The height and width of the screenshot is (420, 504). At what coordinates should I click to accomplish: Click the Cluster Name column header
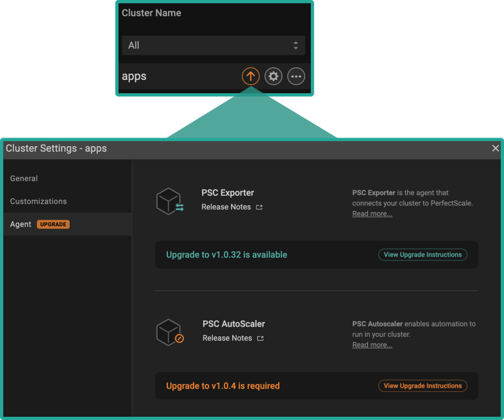tap(151, 13)
